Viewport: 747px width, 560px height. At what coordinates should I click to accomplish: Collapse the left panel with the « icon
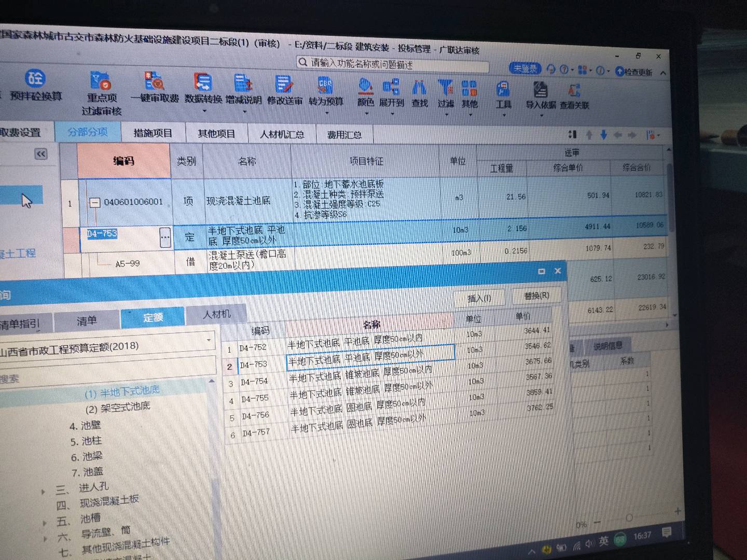40,154
